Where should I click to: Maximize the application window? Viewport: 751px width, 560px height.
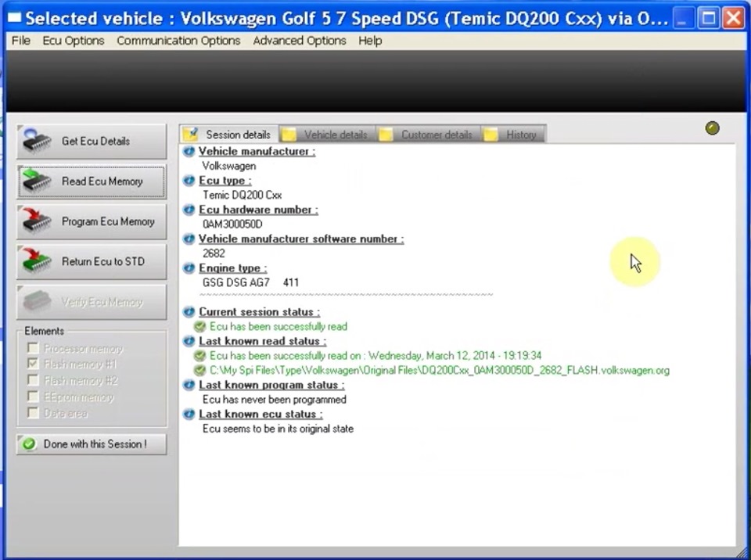click(709, 19)
